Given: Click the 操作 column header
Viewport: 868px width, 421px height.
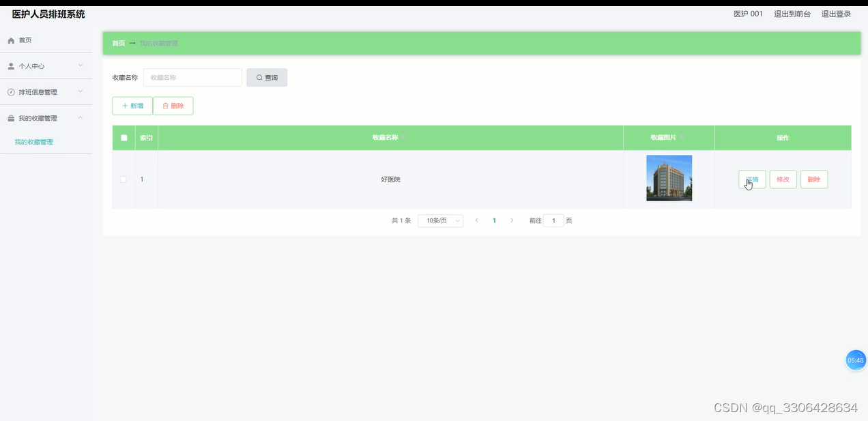Looking at the screenshot, I should pyautogui.click(x=783, y=138).
